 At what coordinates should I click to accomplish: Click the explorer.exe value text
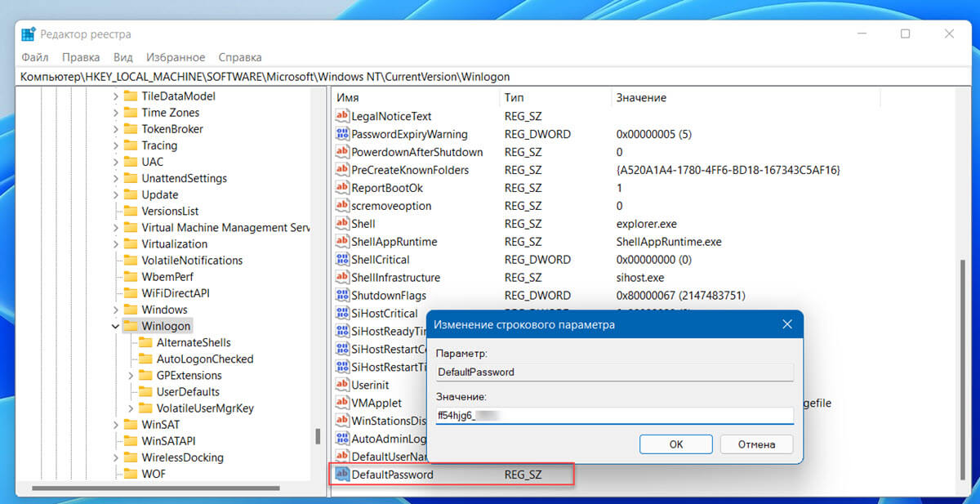pyautogui.click(x=647, y=224)
